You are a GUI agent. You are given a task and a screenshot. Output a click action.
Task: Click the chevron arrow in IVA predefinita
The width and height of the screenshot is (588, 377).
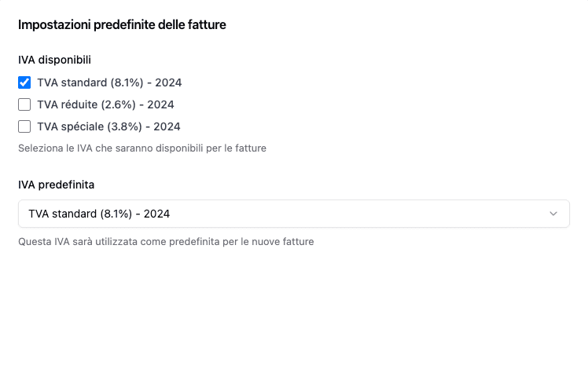[x=553, y=214]
